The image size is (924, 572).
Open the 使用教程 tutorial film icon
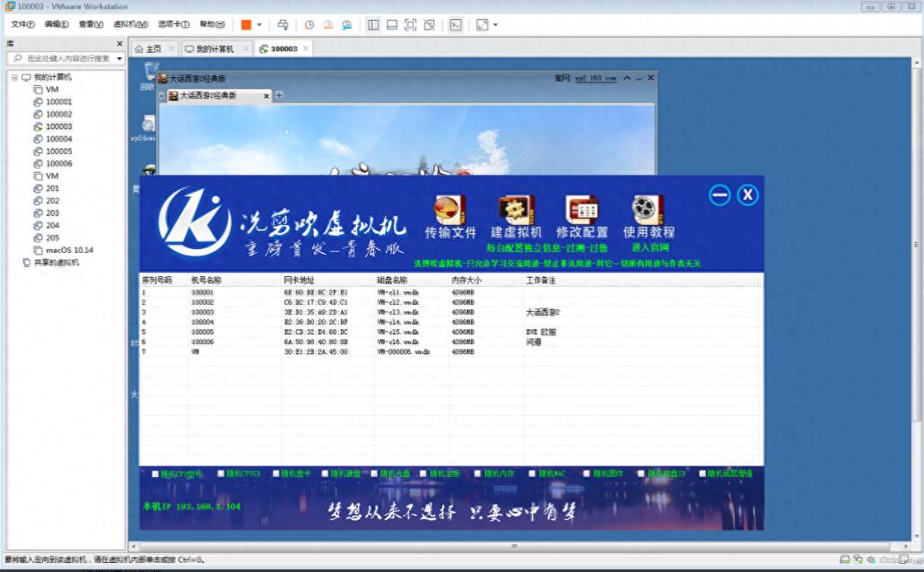click(x=649, y=211)
